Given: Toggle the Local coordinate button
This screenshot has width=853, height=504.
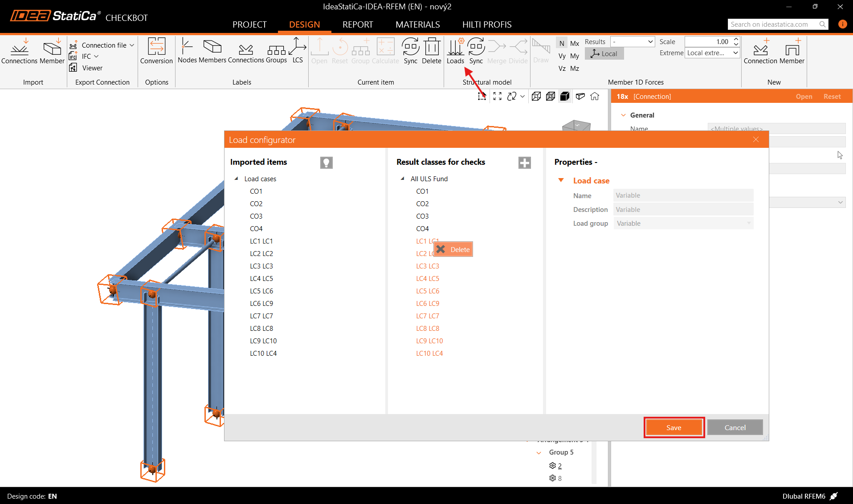Looking at the screenshot, I should pos(604,54).
